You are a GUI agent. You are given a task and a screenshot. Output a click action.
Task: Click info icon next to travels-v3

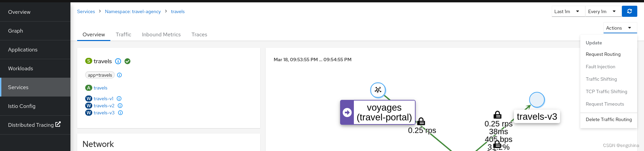pyautogui.click(x=120, y=113)
